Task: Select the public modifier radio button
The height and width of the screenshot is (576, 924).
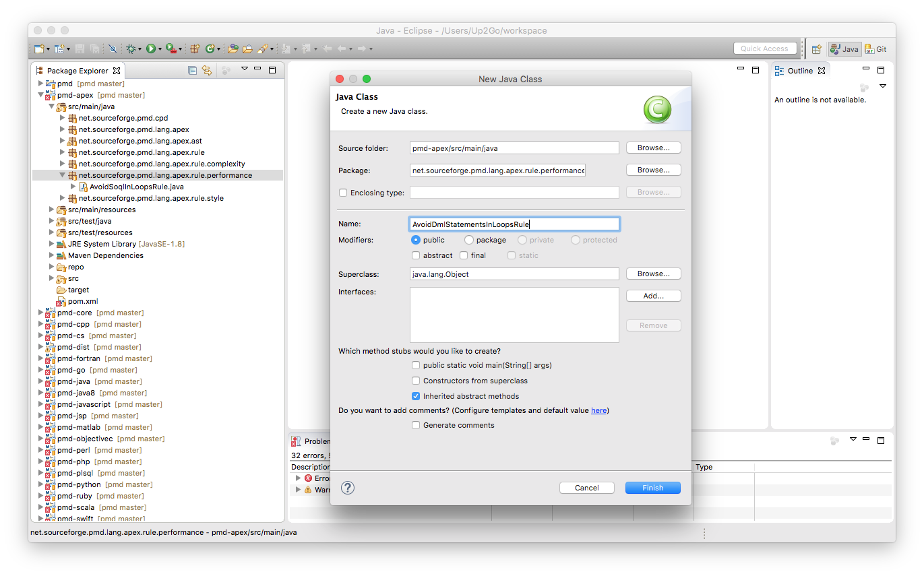Action: tap(416, 240)
